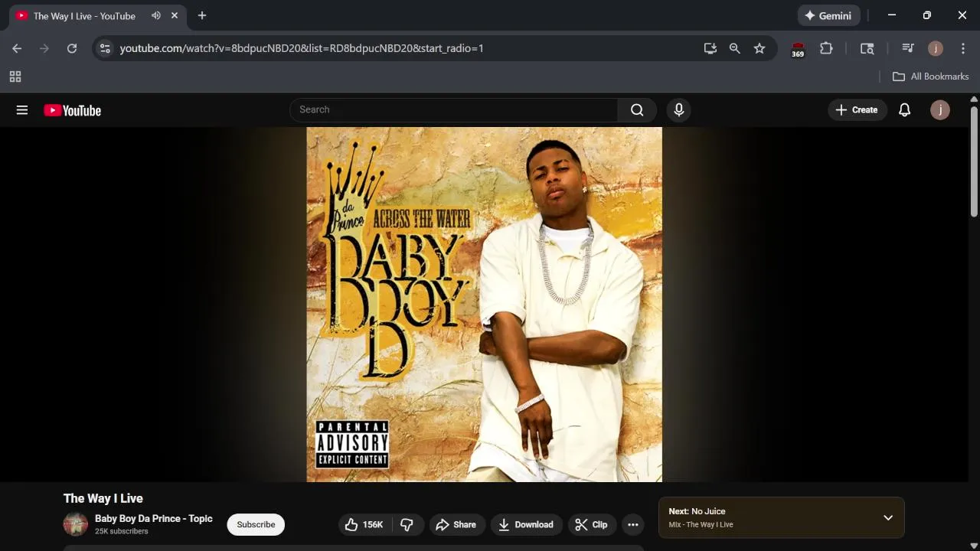The image size is (980, 551).
Task: Open media controls in toolbar
Action: click(x=908, y=48)
